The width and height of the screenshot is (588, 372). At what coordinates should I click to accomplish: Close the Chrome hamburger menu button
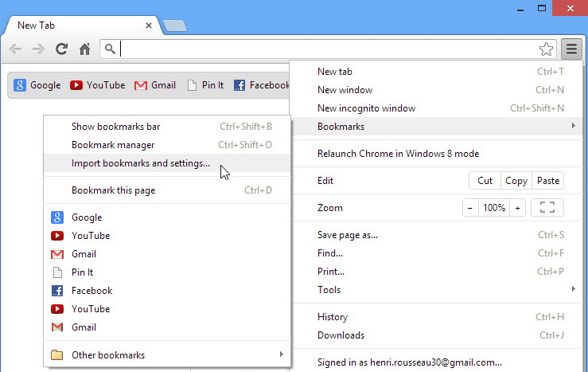pos(571,49)
